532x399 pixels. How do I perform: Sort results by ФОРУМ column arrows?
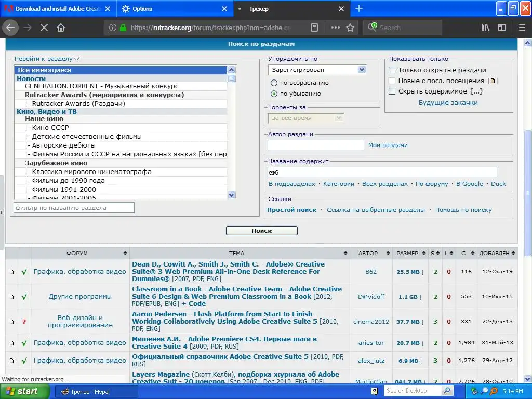(x=125, y=253)
